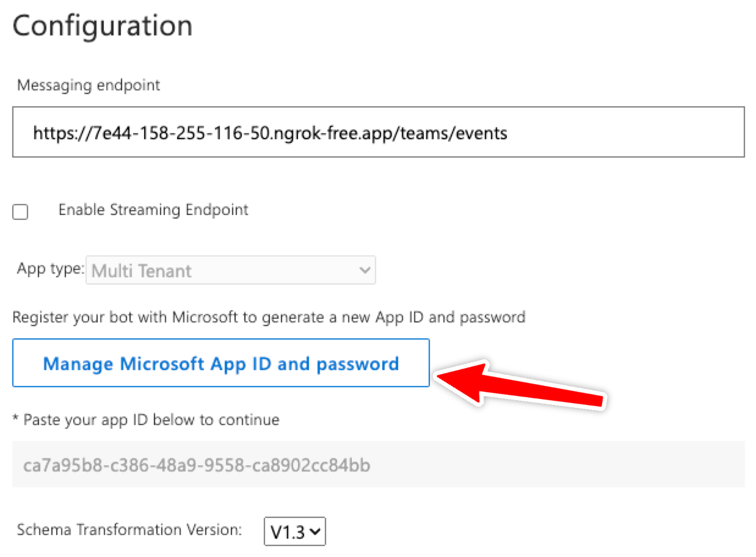Open the Schema Transformation Version V1.3 dropdown
This screenshot has height=557, width=756.
(x=295, y=531)
